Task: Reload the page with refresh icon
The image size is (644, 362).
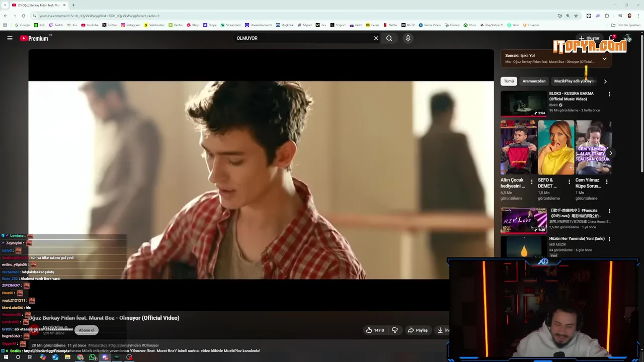Action: [x=23, y=16]
